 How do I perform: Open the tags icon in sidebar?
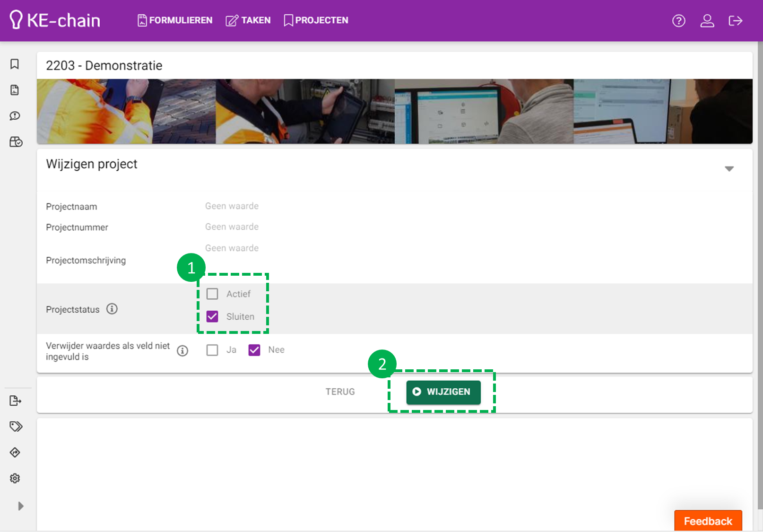point(16,427)
